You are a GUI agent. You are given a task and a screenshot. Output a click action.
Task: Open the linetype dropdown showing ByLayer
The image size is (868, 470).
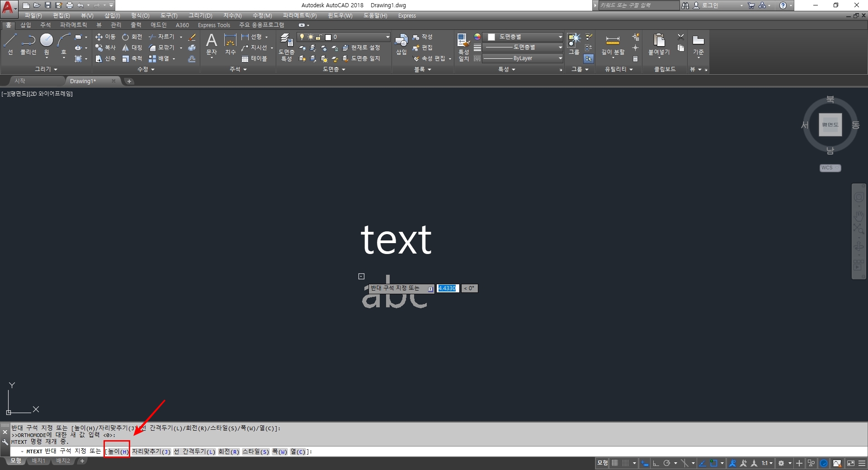523,58
